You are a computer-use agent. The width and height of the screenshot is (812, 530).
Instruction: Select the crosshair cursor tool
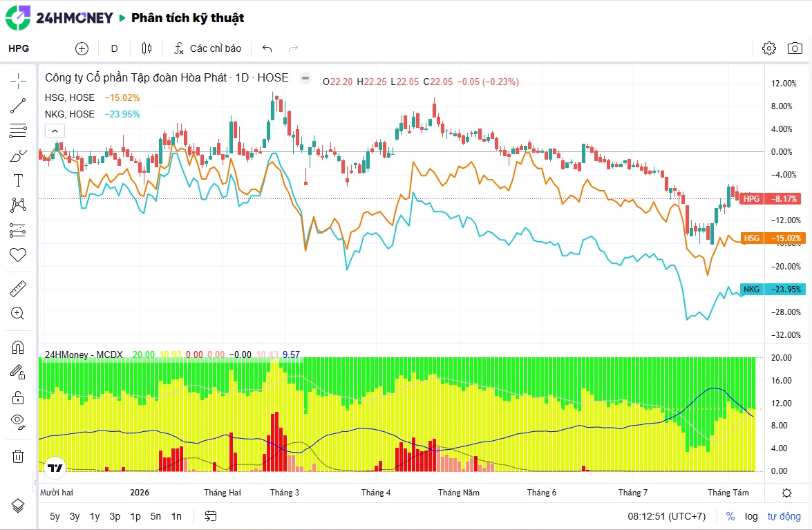18,81
